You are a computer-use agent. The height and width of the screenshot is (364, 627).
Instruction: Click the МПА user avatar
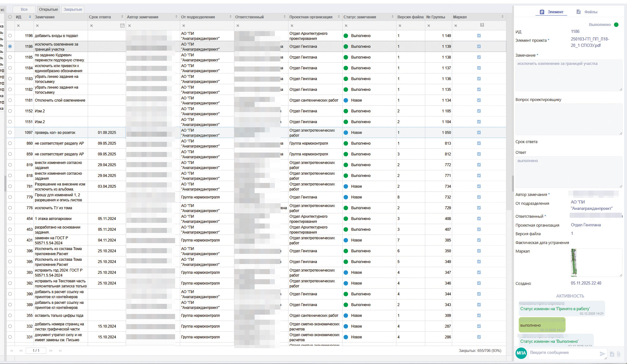(x=521, y=353)
